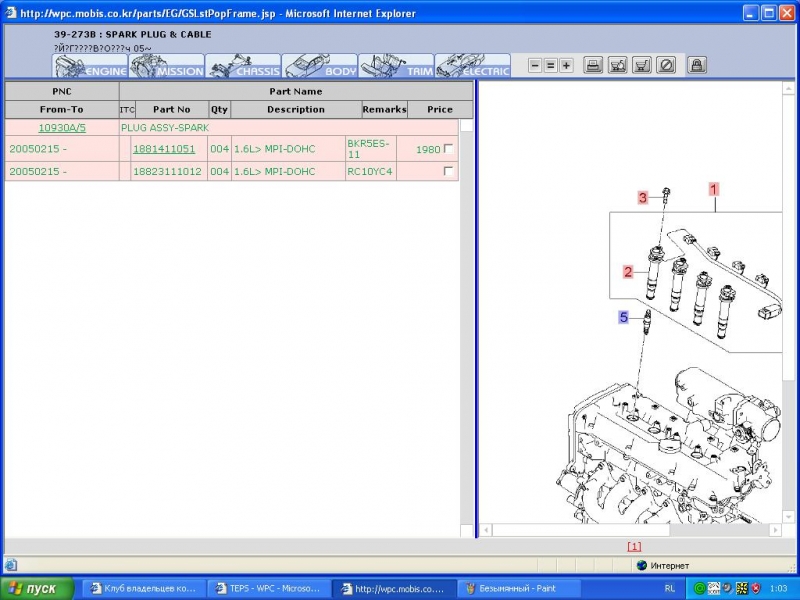Viewport: 800px width, 600px height.
Task: Click the [1] page link below diagram
Action: pos(634,546)
